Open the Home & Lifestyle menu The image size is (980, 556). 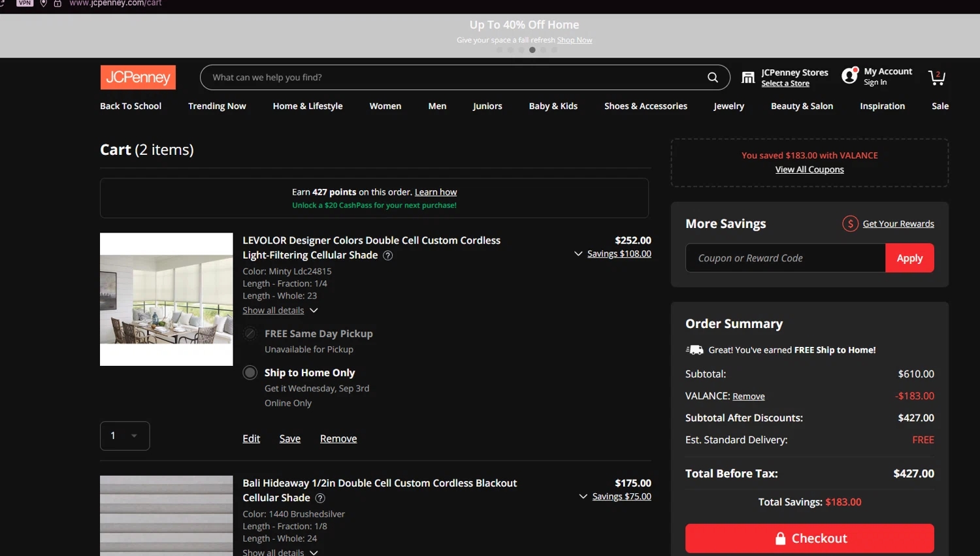click(x=308, y=106)
